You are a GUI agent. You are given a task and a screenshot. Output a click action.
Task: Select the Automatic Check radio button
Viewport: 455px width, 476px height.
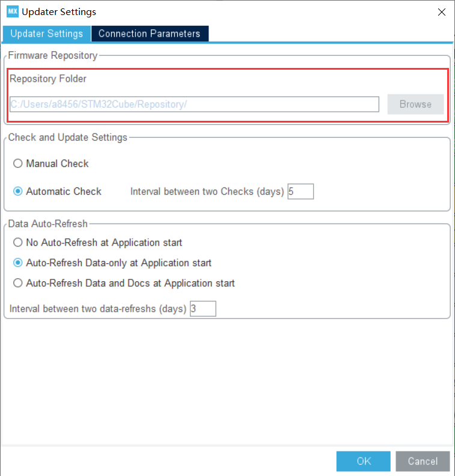tap(18, 191)
